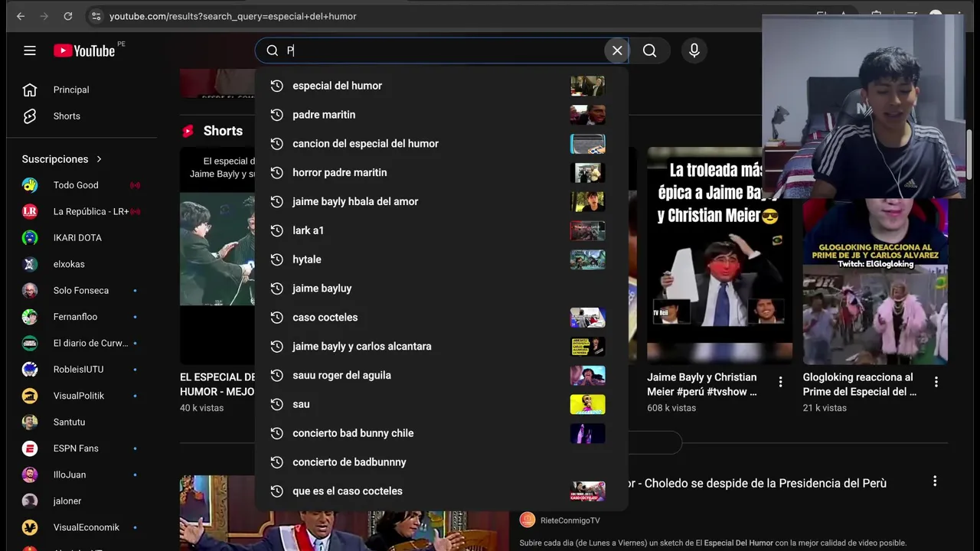This screenshot has height=551, width=980.
Task: Select suggestion 'especial del humor'
Action: (442, 86)
